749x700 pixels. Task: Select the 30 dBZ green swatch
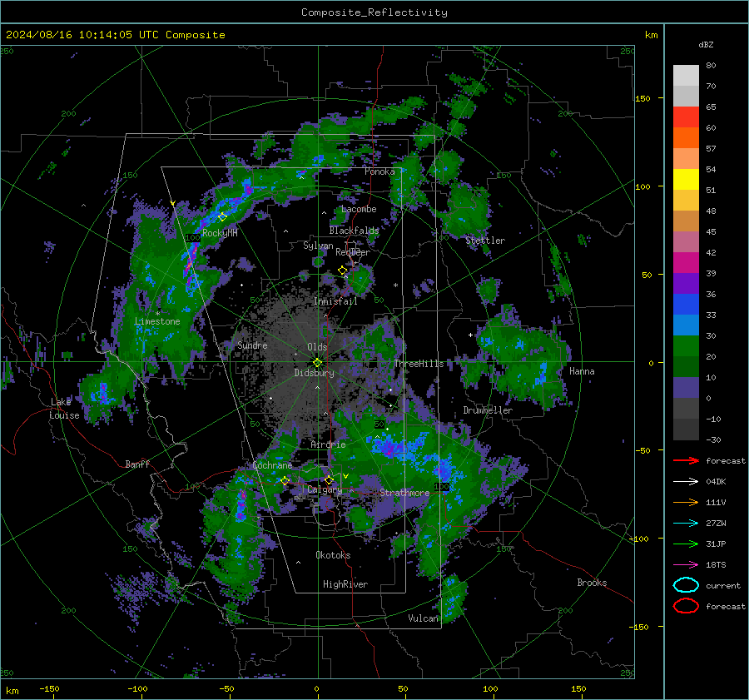tap(686, 345)
